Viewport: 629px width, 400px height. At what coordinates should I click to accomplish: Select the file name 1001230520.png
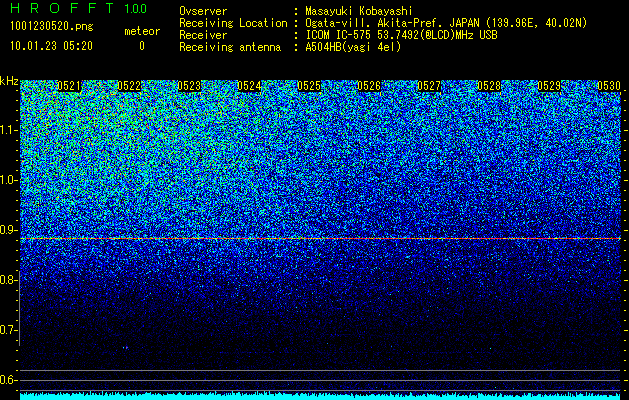click(x=52, y=27)
